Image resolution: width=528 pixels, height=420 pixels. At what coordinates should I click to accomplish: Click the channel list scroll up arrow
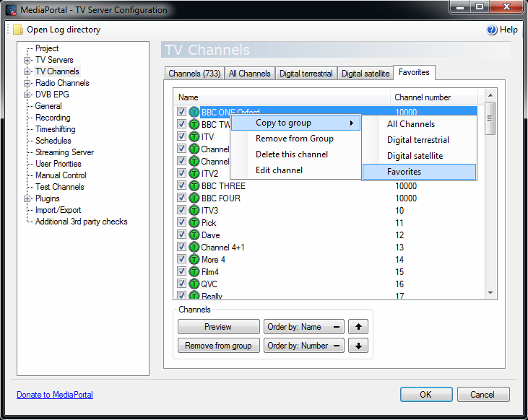pos(490,95)
